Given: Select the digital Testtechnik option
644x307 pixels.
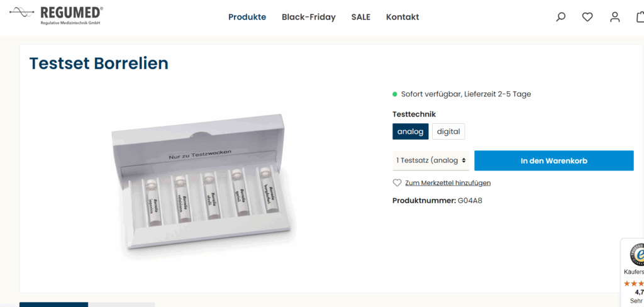Looking at the screenshot, I should pyautogui.click(x=448, y=131).
